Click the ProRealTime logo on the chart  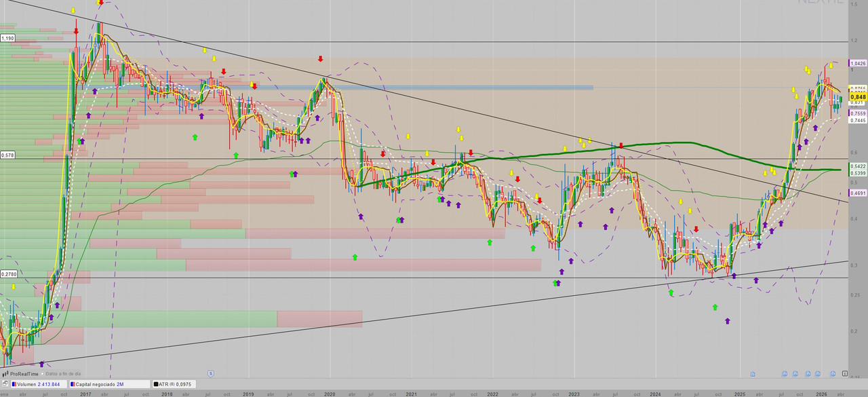[20, 374]
